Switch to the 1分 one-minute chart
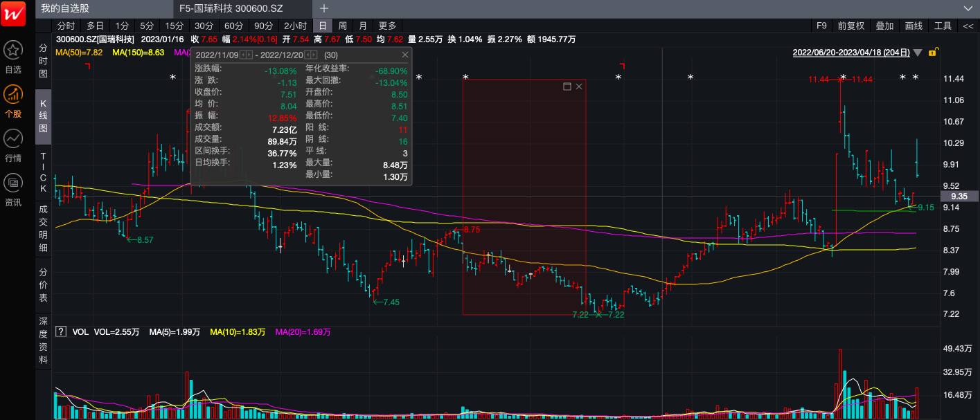This screenshot has width=980, height=420. (122, 26)
